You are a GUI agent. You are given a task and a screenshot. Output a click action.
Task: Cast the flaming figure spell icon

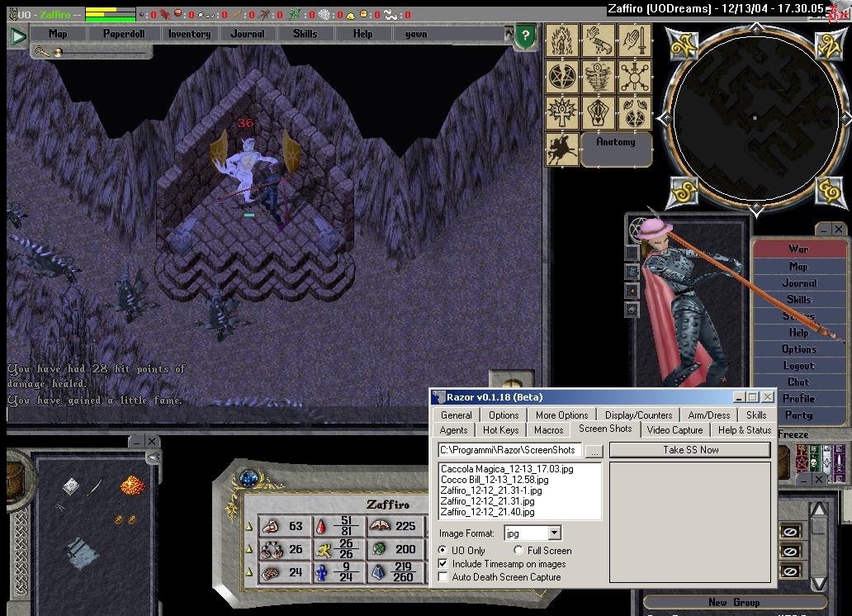click(562, 40)
